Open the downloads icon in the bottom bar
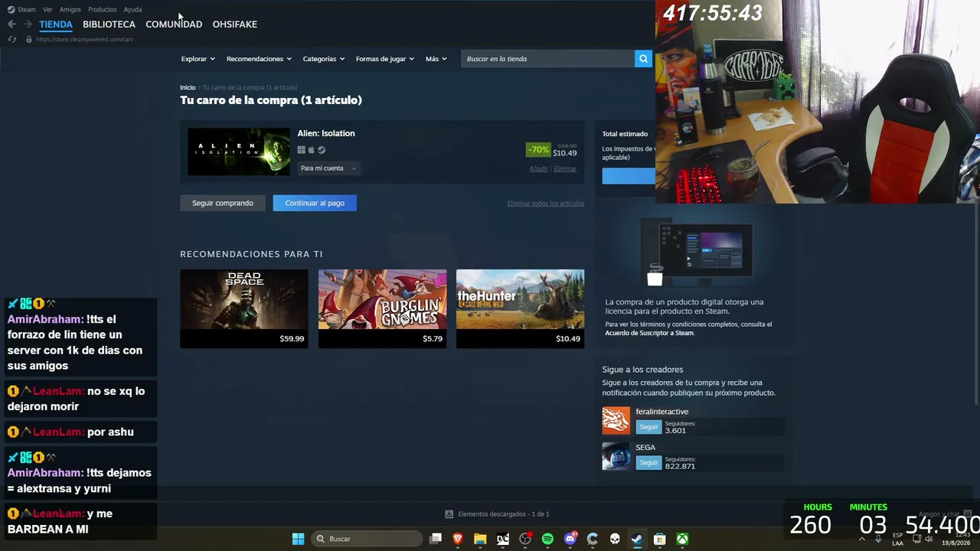 coord(449,514)
